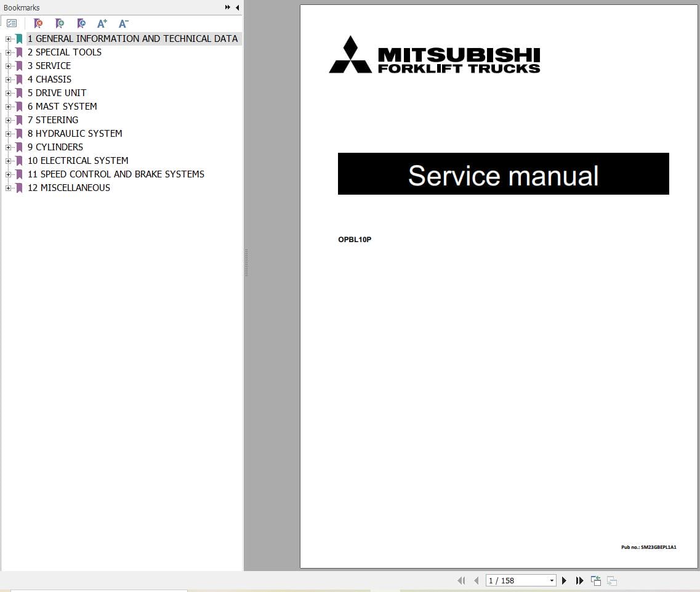The width and height of the screenshot is (700, 592).
Task: Jump to the last page icon
Action: [x=579, y=580]
